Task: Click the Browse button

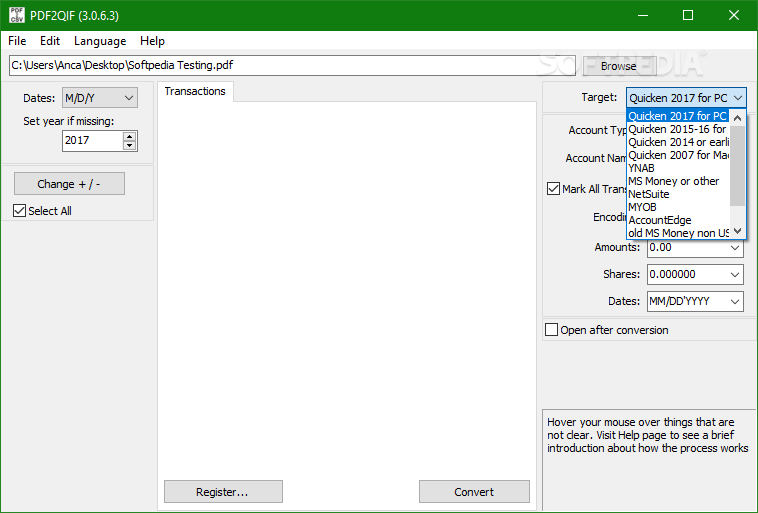Action: point(619,66)
